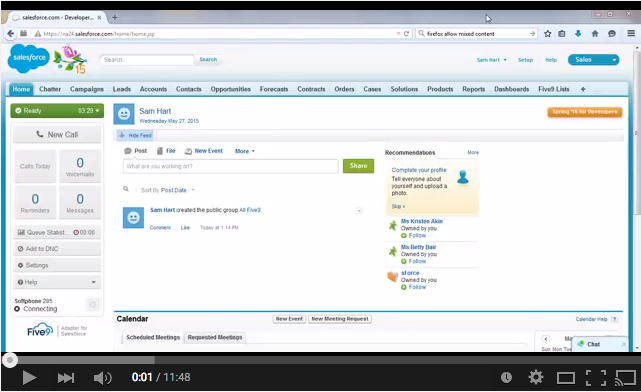Image resolution: width=641 pixels, height=392 pixels.
Task: Click the Queue Statistics icon
Action: coord(21,232)
